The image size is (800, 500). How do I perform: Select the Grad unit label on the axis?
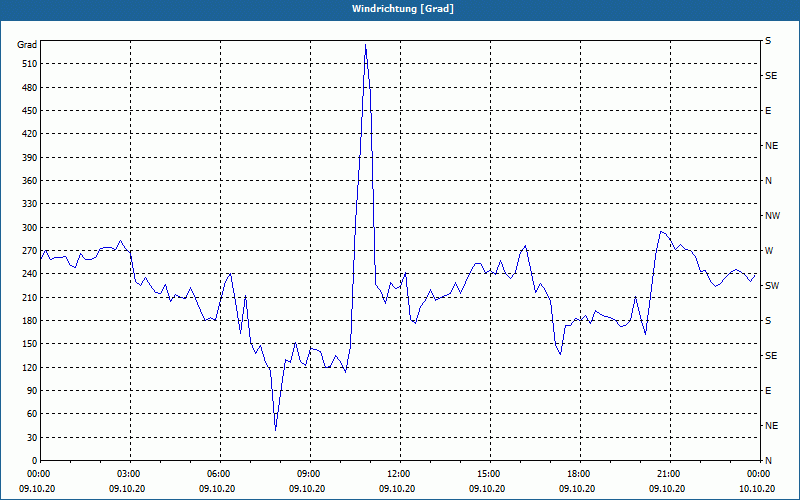click(x=27, y=45)
